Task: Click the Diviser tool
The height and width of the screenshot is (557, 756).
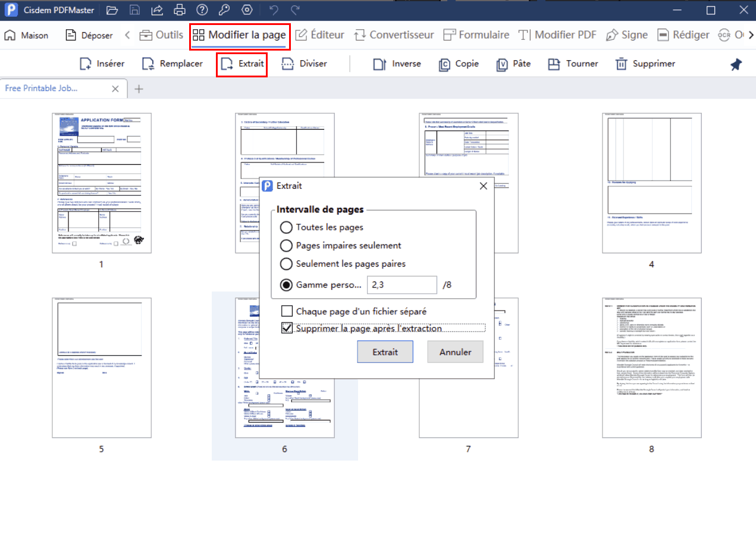Action: pos(304,64)
